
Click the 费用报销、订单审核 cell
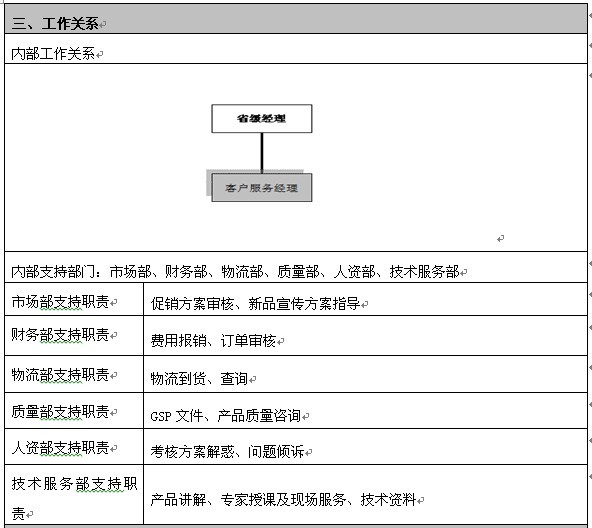point(365,336)
